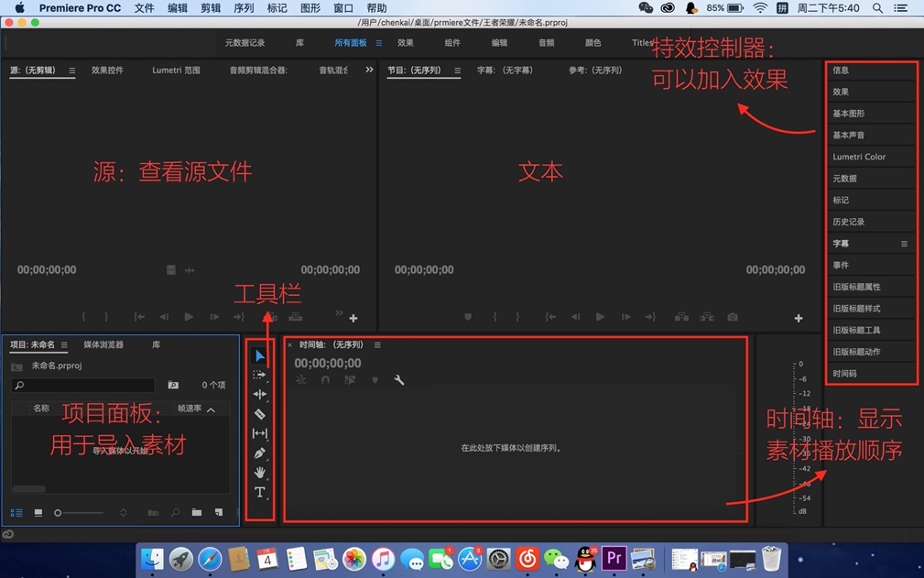The image size is (924, 578).
Task: Select the Selection tool in toolbar
Action: pyautogui.click(x=259, y=355)
